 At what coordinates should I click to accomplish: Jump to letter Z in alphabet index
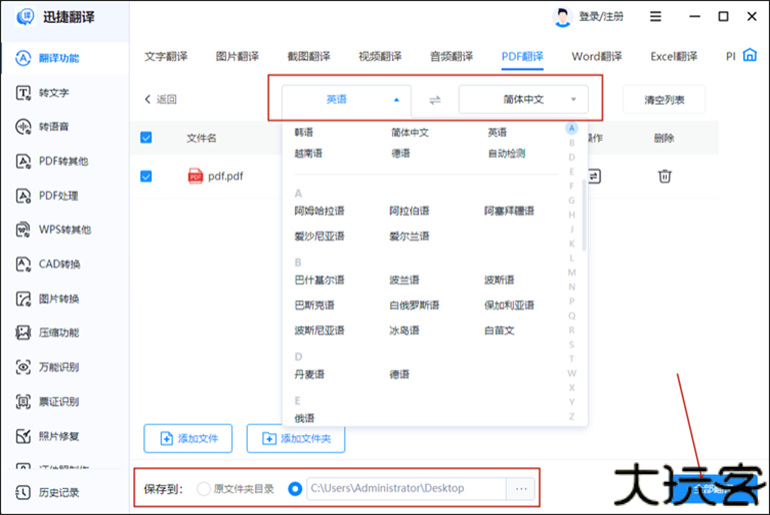pyautogui.click(x=572, y=416)
